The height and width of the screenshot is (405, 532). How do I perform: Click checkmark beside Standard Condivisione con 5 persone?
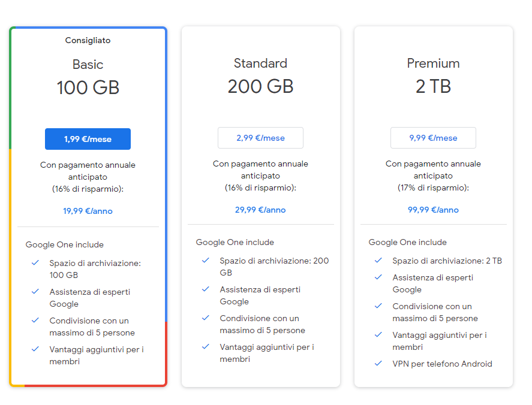pos(206,318)
